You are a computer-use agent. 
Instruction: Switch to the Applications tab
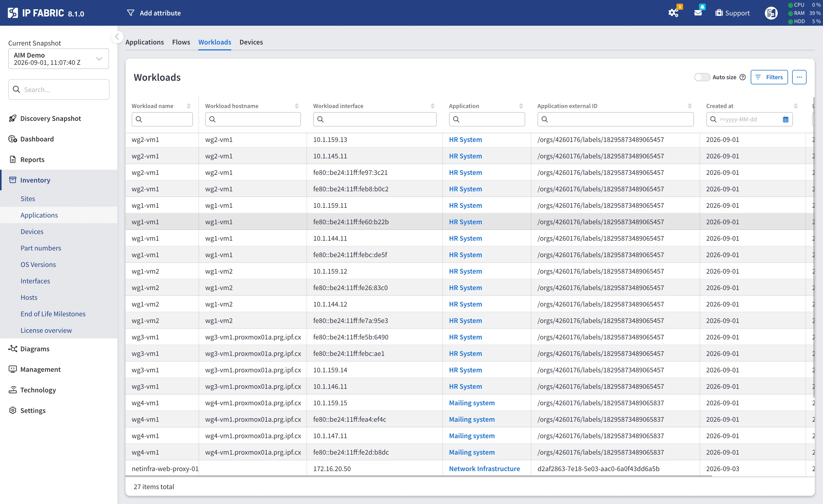(145, 42)
